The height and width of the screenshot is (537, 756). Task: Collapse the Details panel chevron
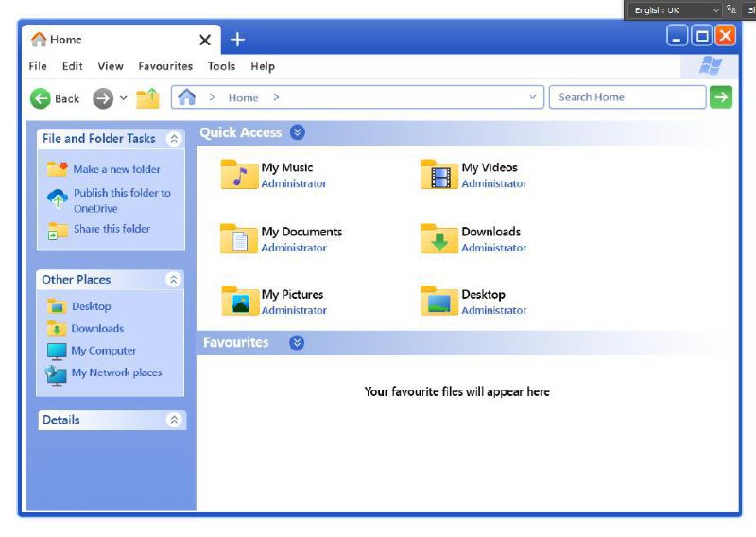[x=174, y=420]
